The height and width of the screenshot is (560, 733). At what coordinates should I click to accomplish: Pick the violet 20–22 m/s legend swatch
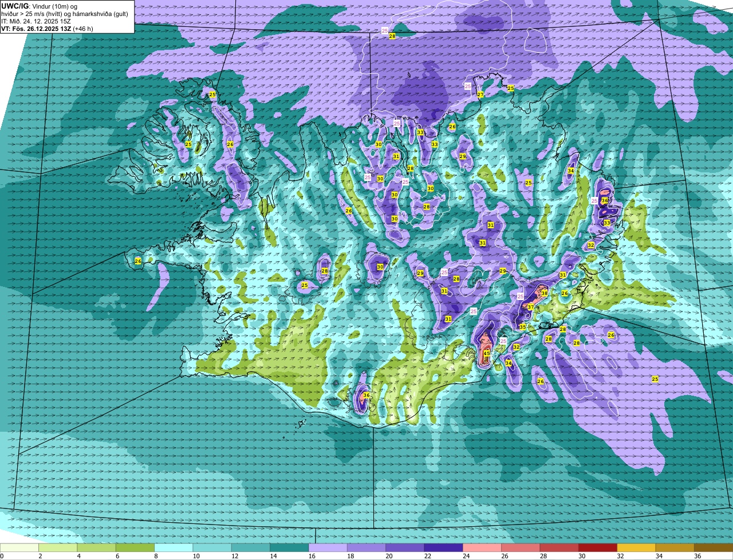[405, 547]
